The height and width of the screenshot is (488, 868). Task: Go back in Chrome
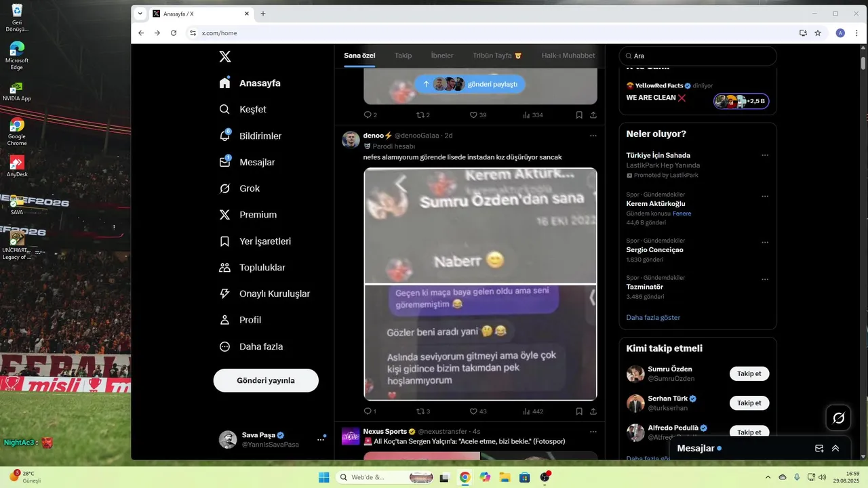click(141, 33)
